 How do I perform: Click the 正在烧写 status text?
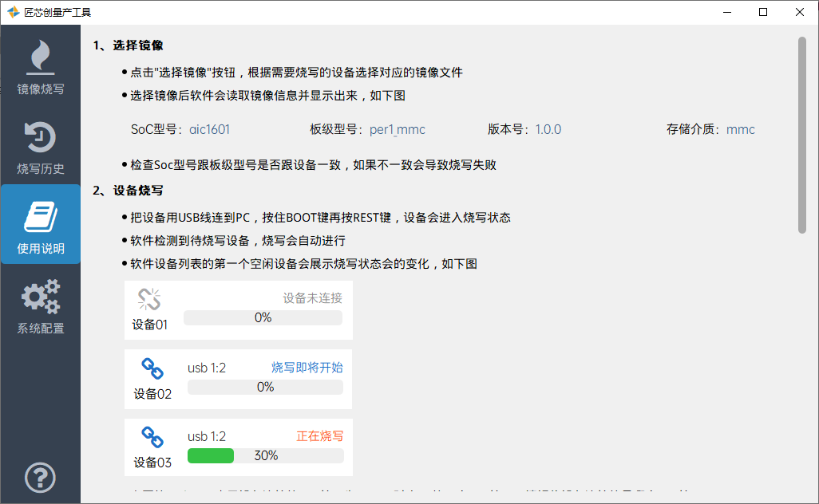point(319,436)
